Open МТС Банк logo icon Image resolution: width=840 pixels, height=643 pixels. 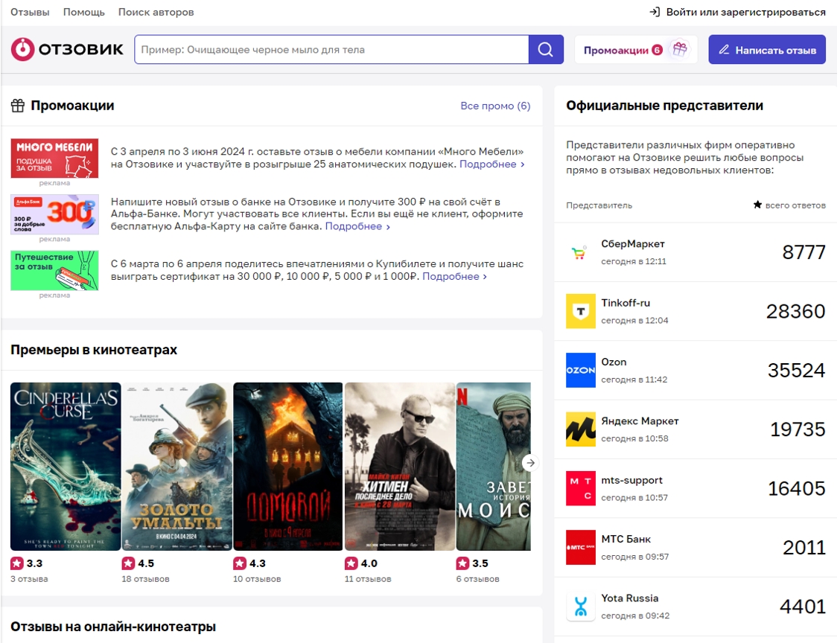click(x=581, y=547)
